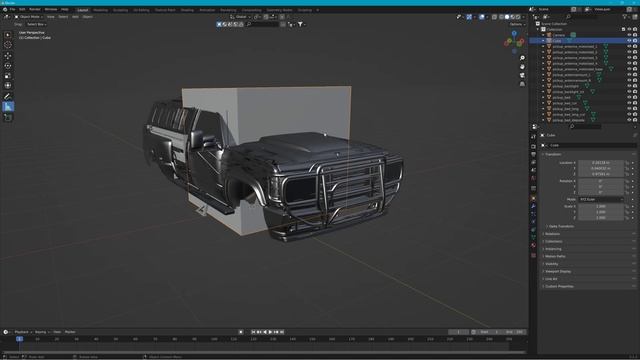Viewport: 640px width, 360px height.
Task: Open the viewport View menu
Action: (x=51, y=17)
